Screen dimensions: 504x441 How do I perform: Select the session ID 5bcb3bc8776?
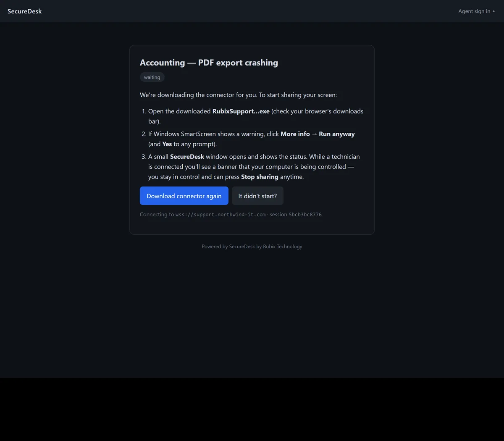tap(305, 215)
